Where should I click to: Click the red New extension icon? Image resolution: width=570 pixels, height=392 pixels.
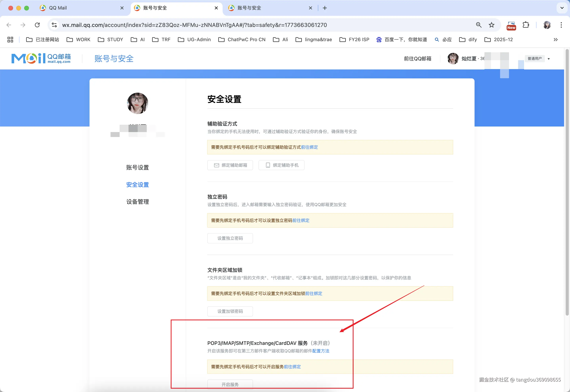click(511, 25)
